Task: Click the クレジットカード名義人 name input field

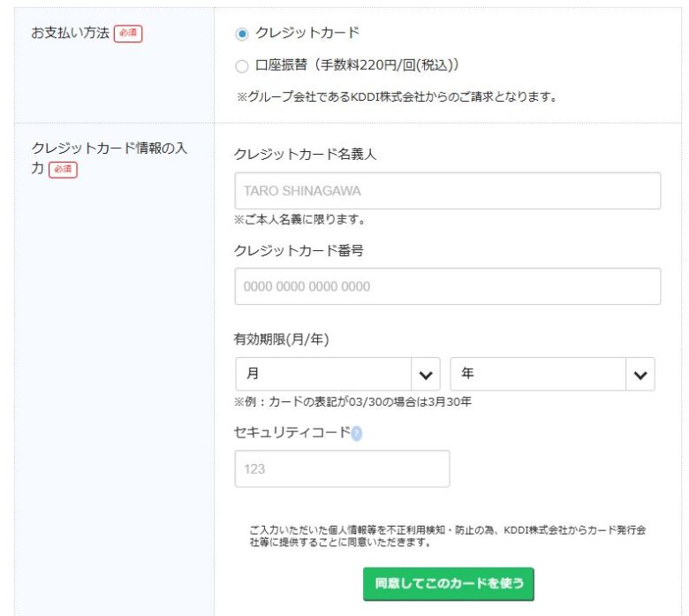Action: pos(447,191)
